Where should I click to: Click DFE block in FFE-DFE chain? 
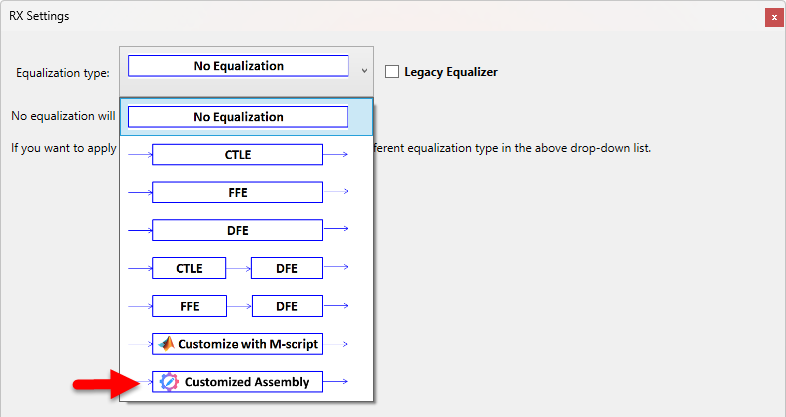pyautogui.click(x=287, y=306)
